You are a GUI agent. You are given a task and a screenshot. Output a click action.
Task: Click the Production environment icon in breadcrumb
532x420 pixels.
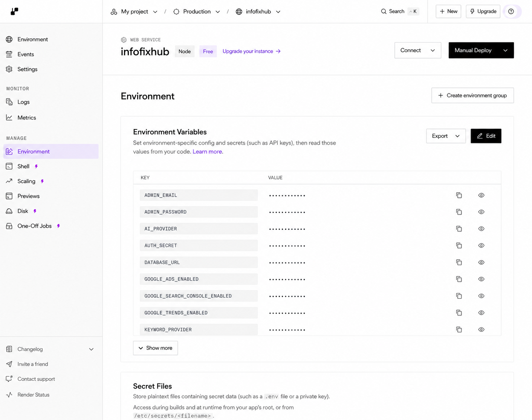pos(176,12)
